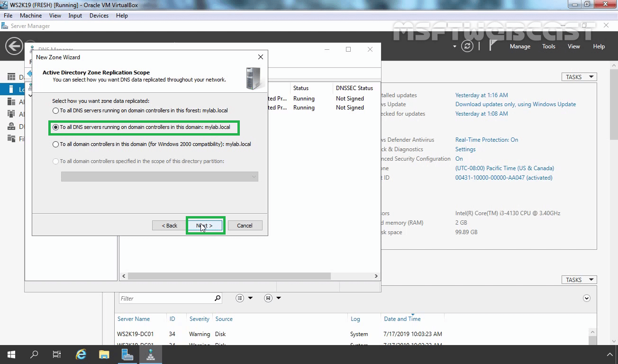
Task: Expand dropdown arrow beside the criteria options icon
Action: click(x=250, y=298)
